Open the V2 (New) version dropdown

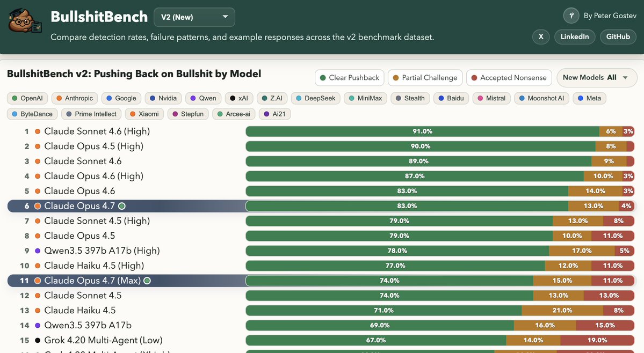[194, 17]
